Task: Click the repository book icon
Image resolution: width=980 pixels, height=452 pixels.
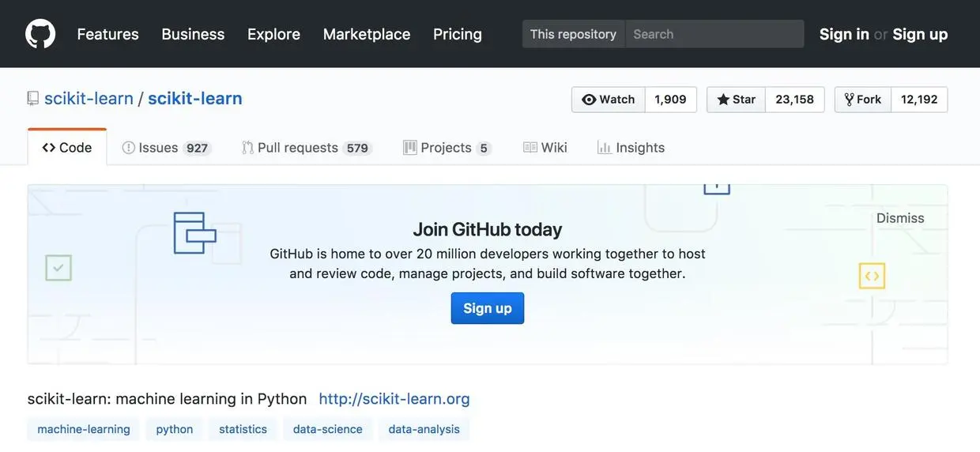Action: coord(33,99)
